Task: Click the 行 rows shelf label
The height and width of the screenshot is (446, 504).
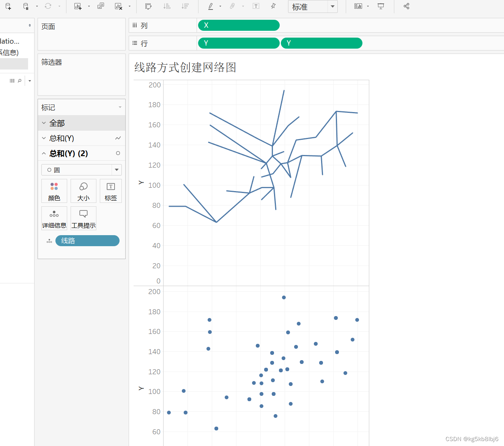Action: [144, 43]
